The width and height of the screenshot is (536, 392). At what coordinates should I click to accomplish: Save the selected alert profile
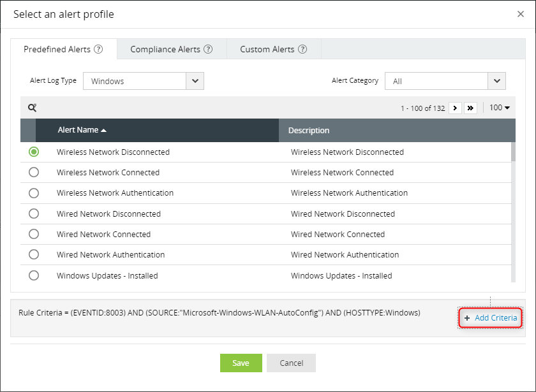[241, 363]
